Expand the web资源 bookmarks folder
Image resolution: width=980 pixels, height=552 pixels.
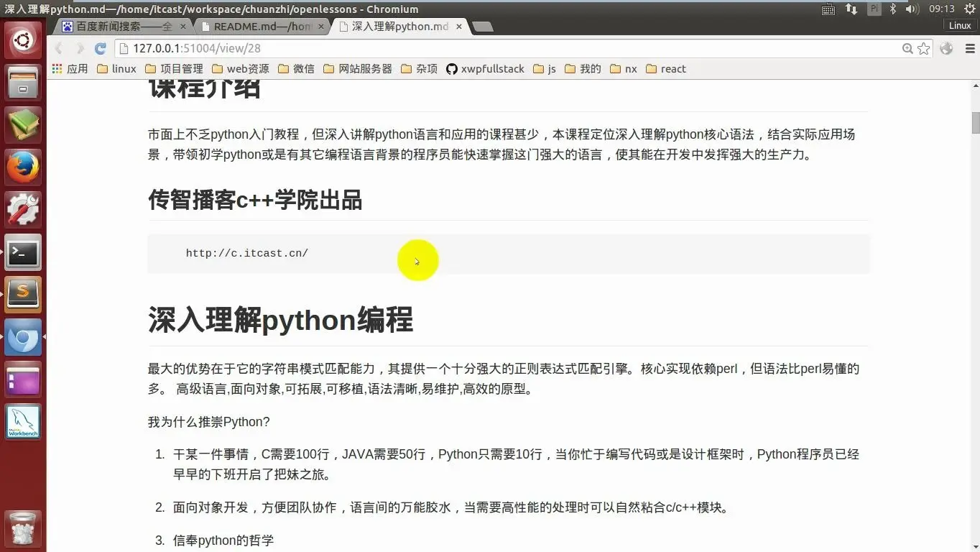pos(241,69)
